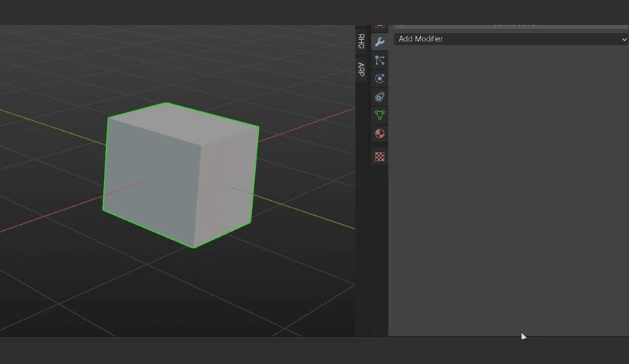Open the green Object Data properties tab
This screenshot has width=629, height=364.
click(379, 116)
